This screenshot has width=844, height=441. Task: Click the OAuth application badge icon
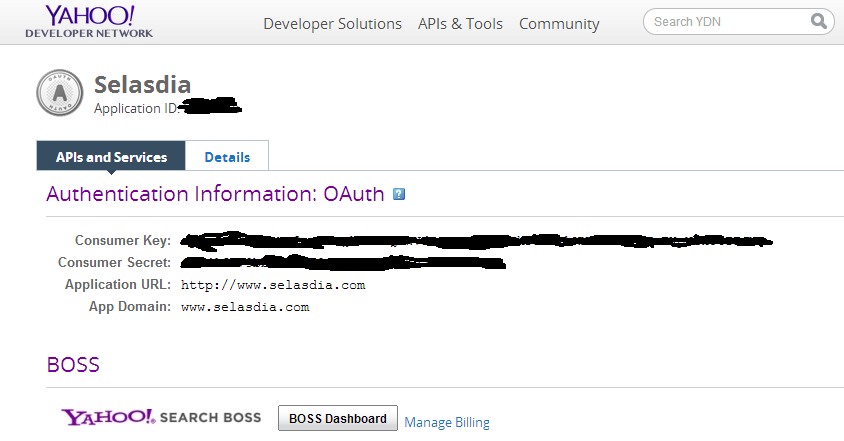(x=60, y=93)
